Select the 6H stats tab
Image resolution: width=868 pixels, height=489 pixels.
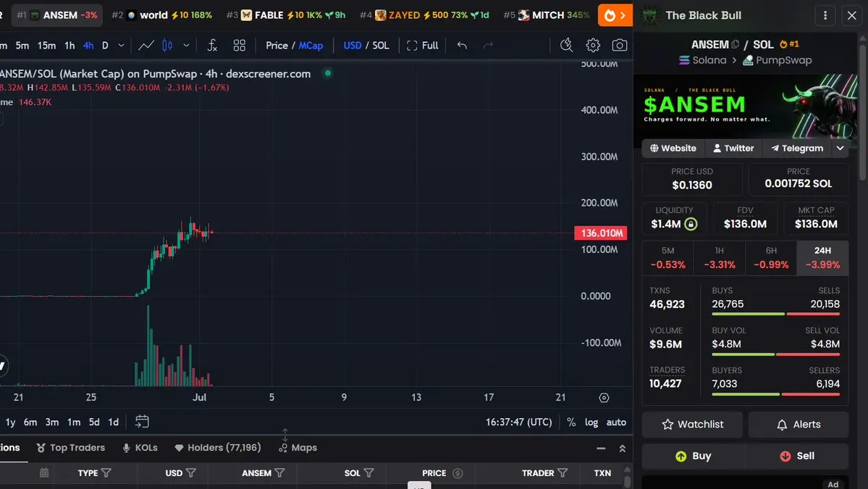770,258
